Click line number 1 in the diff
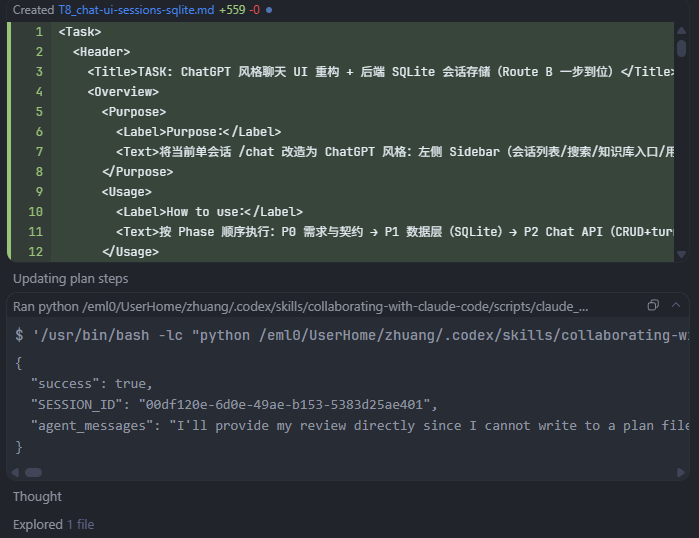699x538 pixels. pos(39,32)
